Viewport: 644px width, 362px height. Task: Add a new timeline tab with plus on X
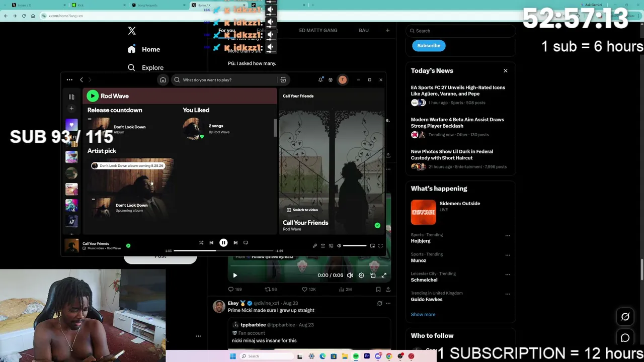(387, 30)
